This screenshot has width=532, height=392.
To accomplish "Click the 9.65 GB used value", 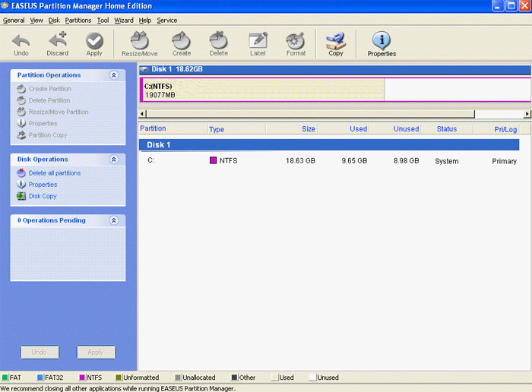I will [354, 161].
